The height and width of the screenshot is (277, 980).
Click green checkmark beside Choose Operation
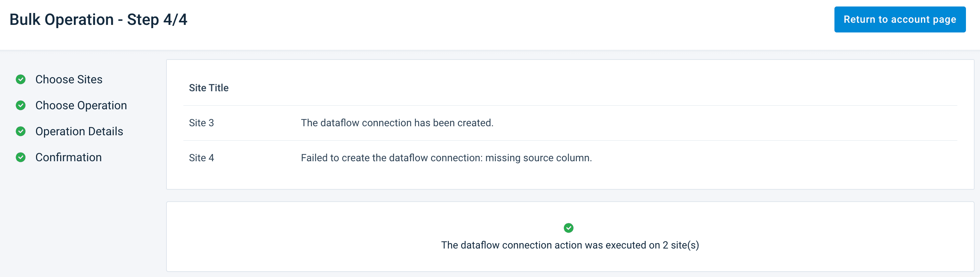pos(21,105)
